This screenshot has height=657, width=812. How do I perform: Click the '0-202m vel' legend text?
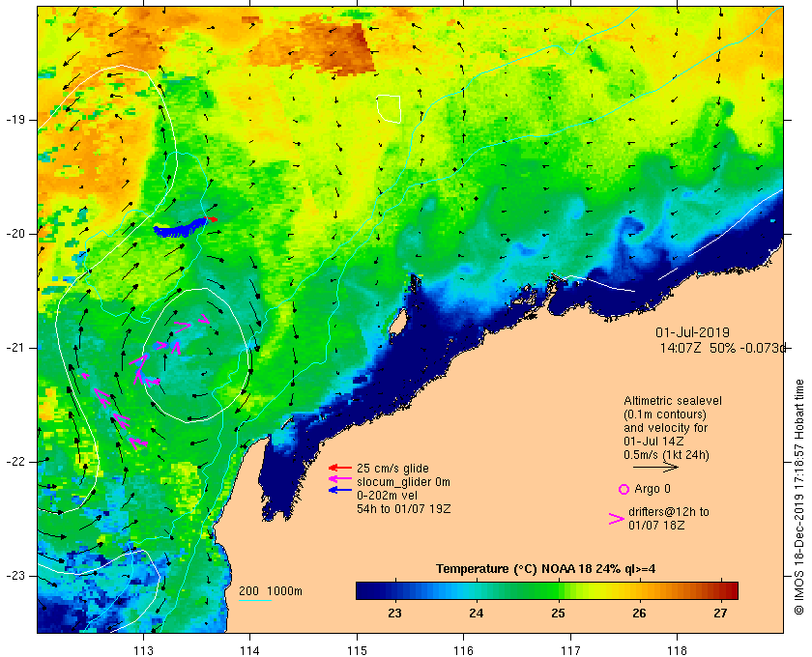pos(387,496)
